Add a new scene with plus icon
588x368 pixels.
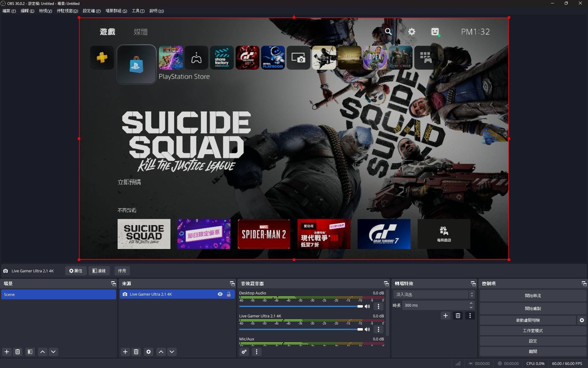click(7, 352)
